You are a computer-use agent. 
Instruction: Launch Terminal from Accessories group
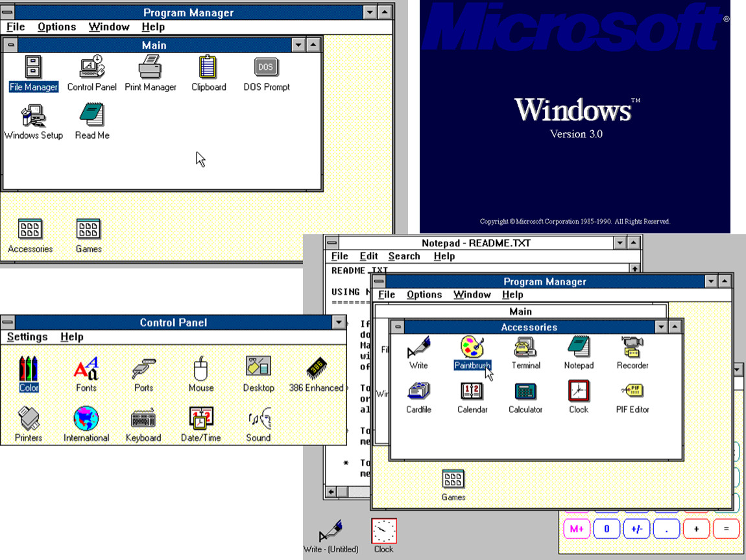[525, 353]
